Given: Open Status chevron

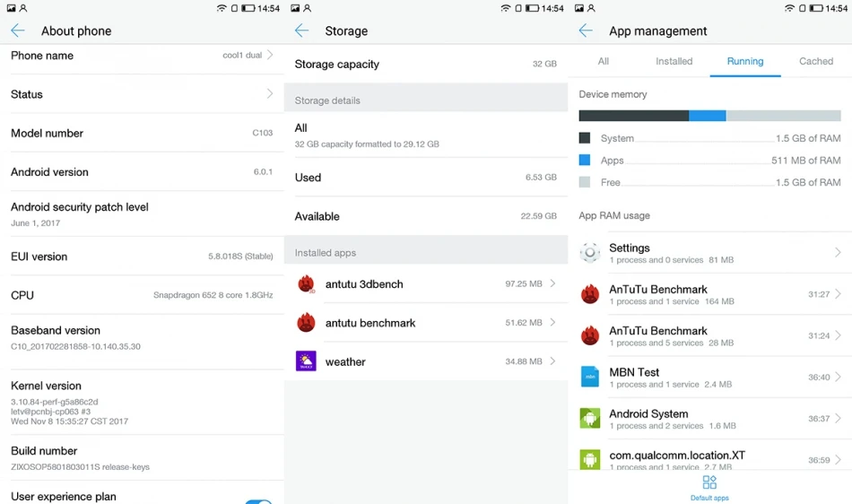Looking at the screenshot, I should [x=270, y=94].
